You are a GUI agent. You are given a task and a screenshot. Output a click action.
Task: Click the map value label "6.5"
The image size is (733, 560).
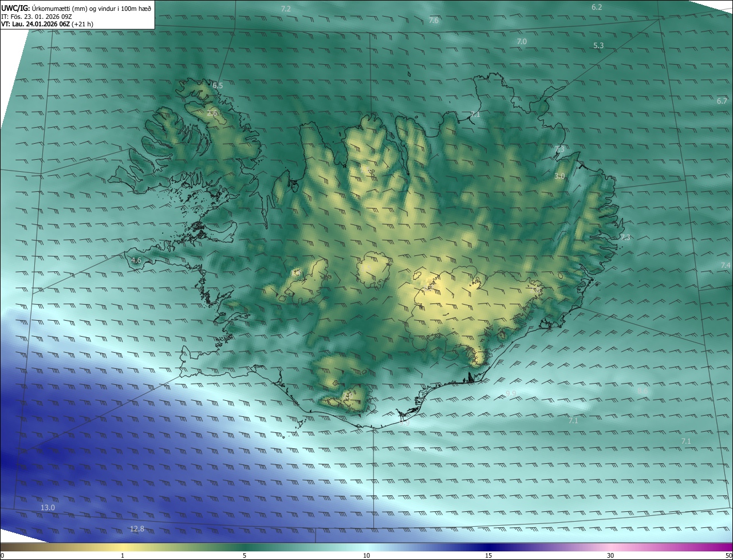[x=218, y=85]
